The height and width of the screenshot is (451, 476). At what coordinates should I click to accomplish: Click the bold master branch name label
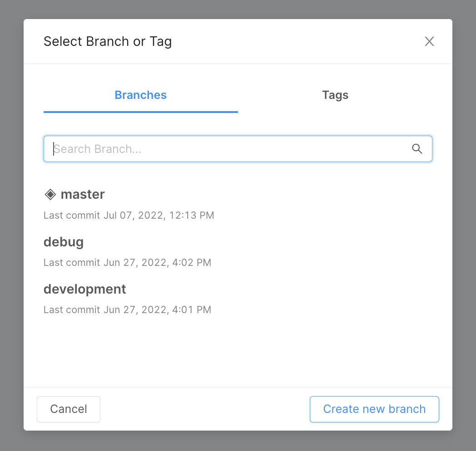tap(83, 194)
